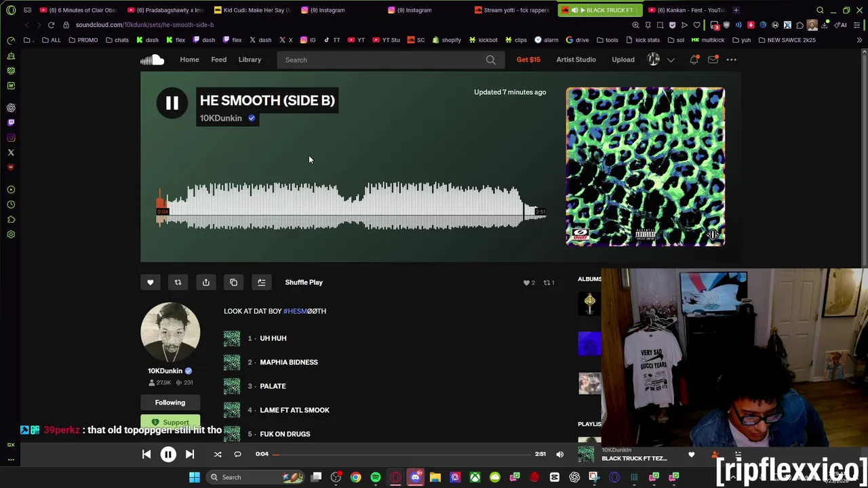
Task: Open SoundCloud logo home link
Action: [x=153, y=60]
